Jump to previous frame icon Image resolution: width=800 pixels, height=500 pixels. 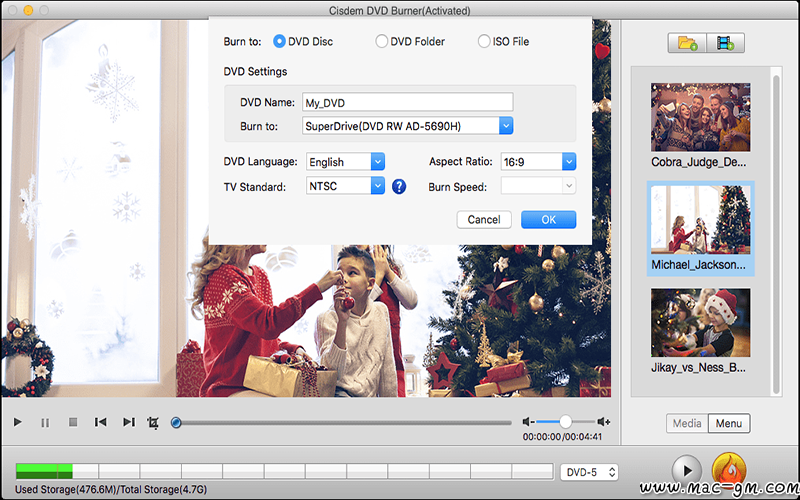click(x=101, y=423)
